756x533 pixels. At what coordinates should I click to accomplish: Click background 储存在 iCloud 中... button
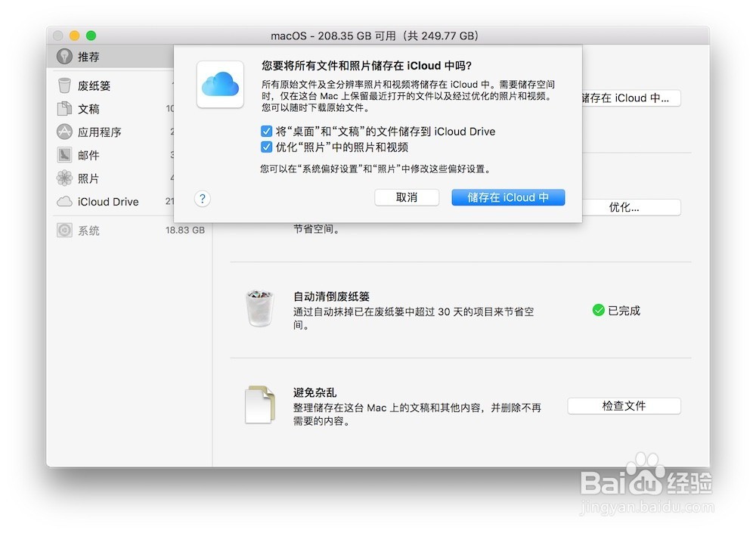point(631,98)
